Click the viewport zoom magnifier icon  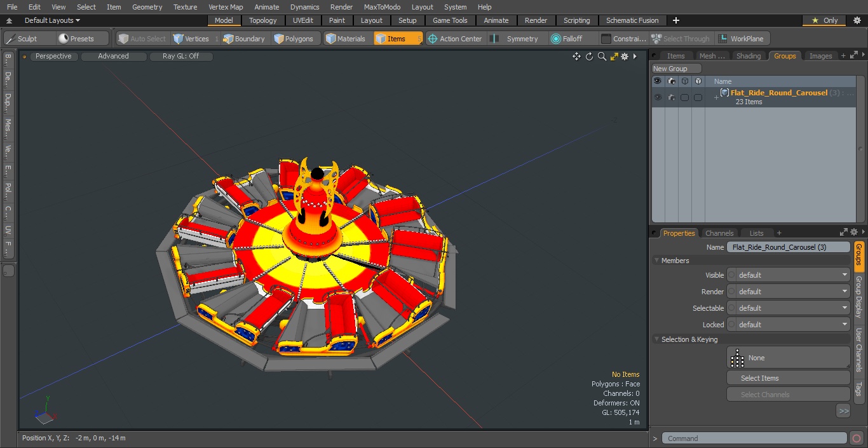[x=602, y=57]
